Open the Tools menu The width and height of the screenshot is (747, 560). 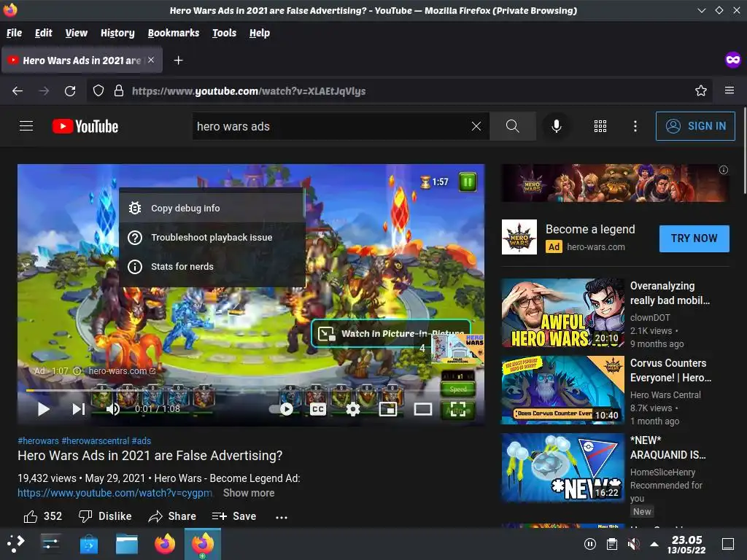click(225, 33)
